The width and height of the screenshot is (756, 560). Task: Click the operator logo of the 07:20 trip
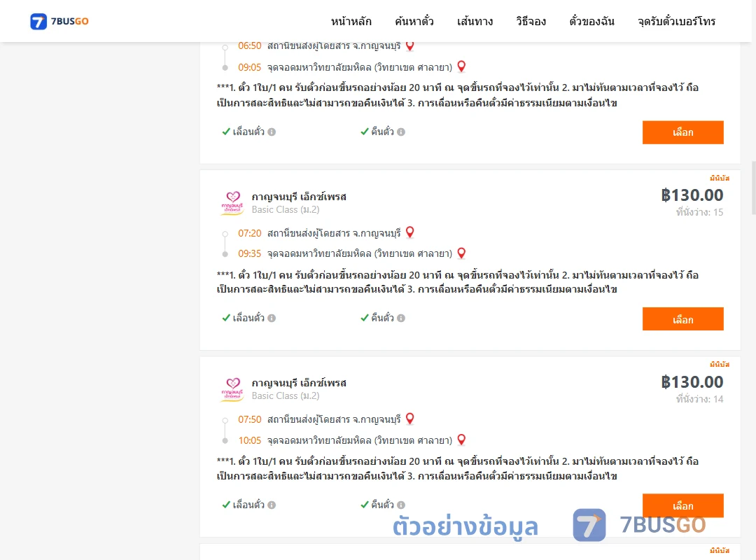(232, 202)
